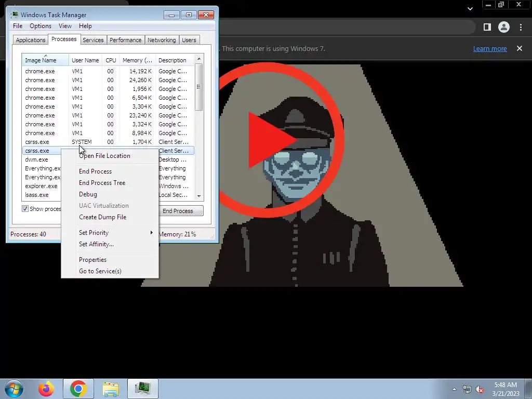The height and width of the screenshot is (399, 532).
Task: Toggle Show processes from all users checkbox
Action: coord(25,209)
